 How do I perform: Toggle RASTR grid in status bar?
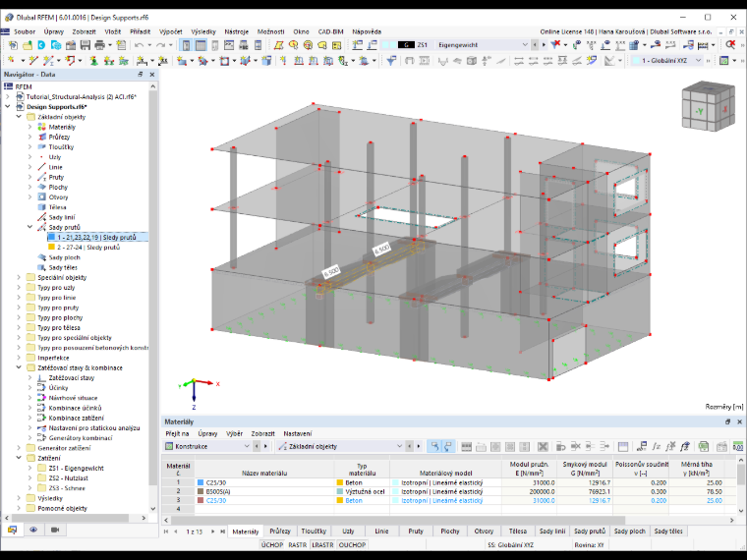click(297, 544)
